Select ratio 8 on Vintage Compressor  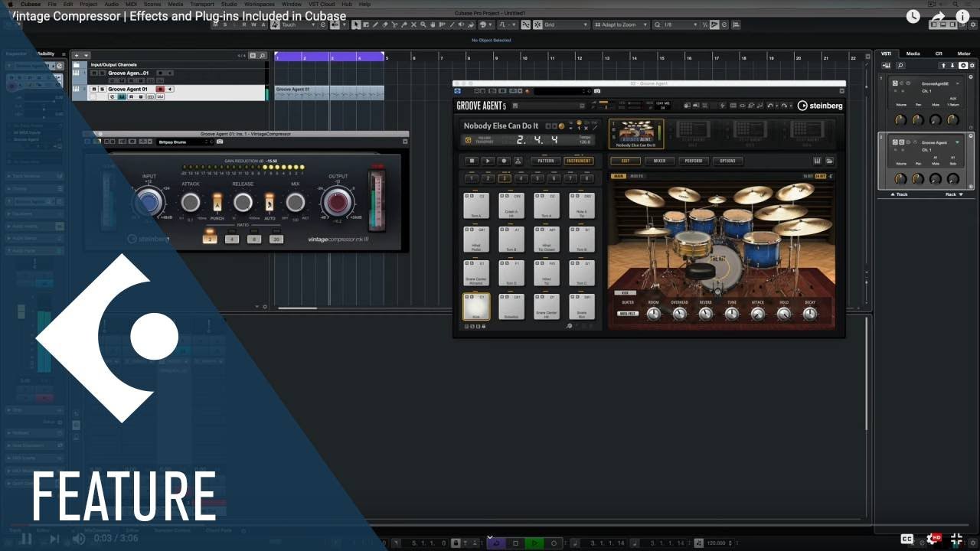tap(254, 240)
